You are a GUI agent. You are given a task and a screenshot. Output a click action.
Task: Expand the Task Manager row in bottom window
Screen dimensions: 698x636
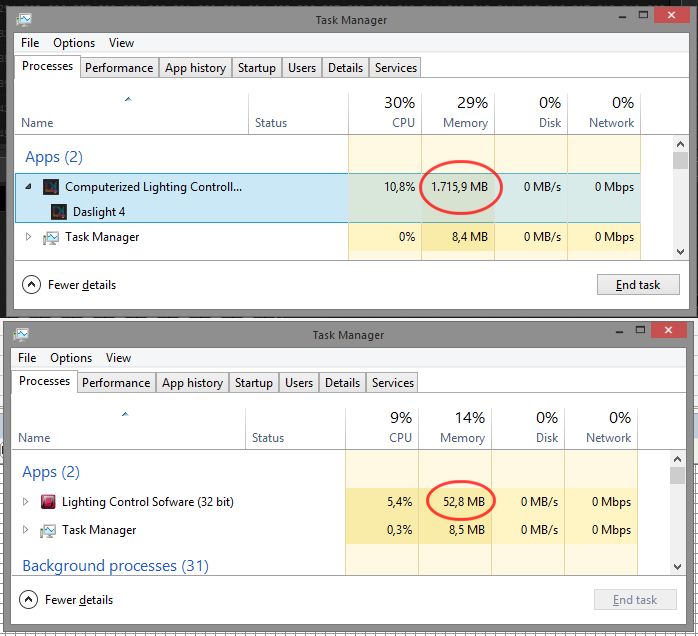(x=25, y=530)
